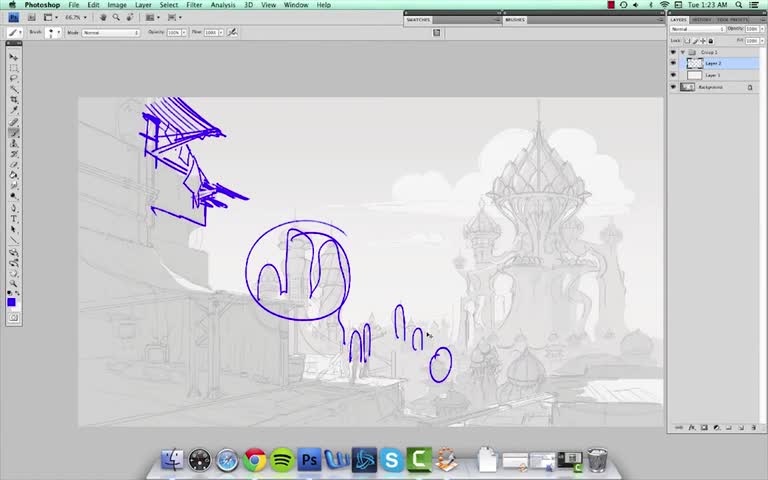The width and height of the screenshot is (768, 480).
Task: Select the Paint Bucket tool
Action: 14,175
